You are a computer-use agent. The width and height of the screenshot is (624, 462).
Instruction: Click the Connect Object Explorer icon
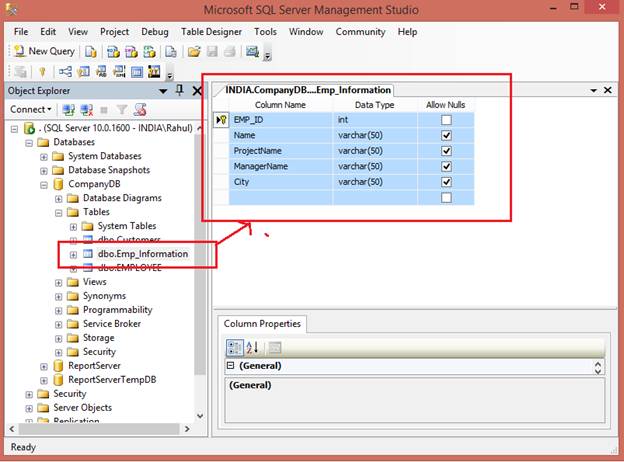68,109
